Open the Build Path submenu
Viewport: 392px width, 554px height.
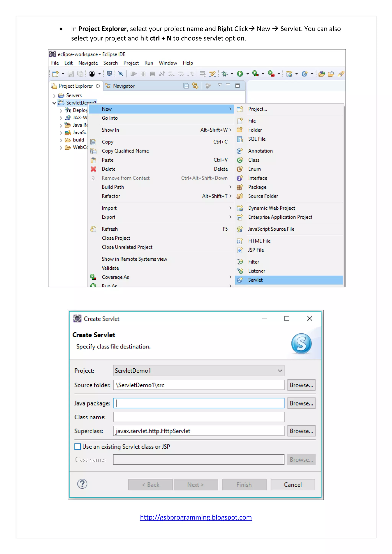161,187
